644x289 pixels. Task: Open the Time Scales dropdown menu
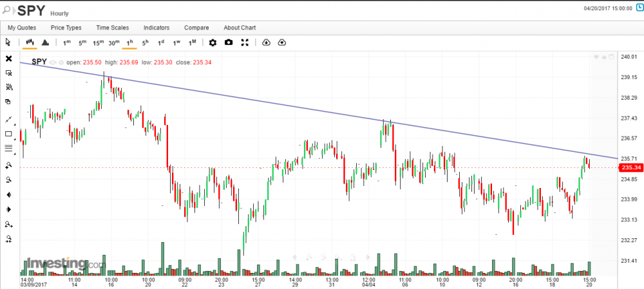click(113, 28)
